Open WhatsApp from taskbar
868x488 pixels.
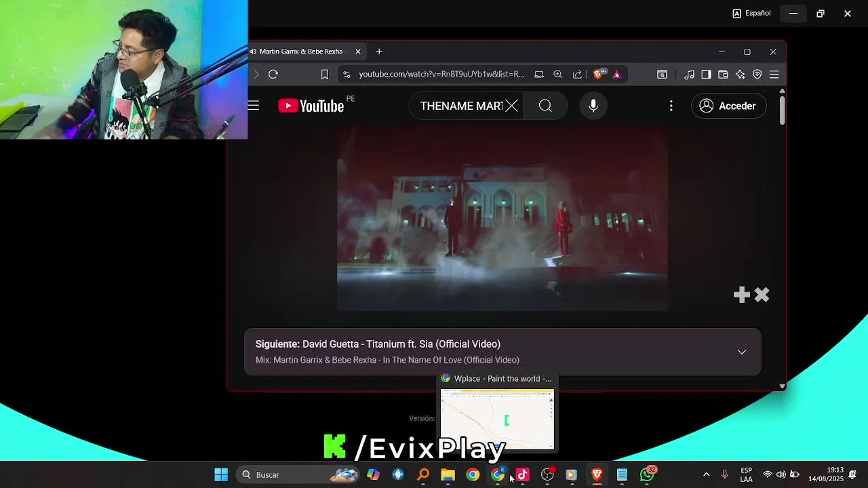[x=648, y=474]
